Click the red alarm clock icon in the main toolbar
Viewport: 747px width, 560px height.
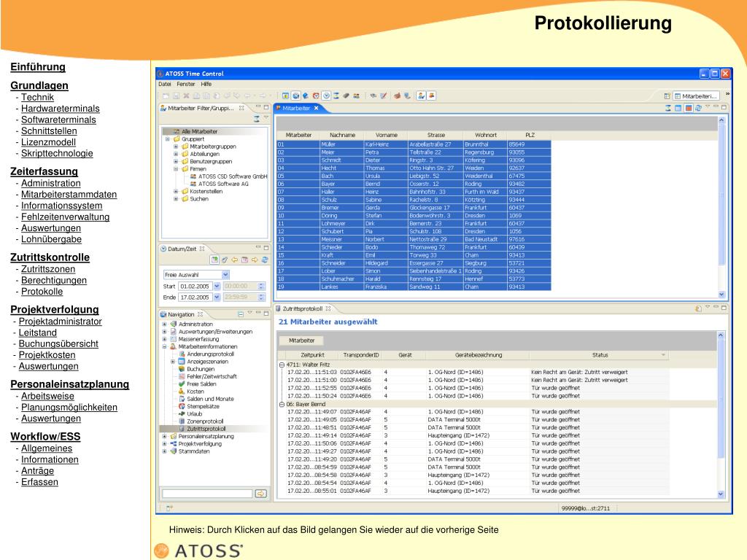315,96
